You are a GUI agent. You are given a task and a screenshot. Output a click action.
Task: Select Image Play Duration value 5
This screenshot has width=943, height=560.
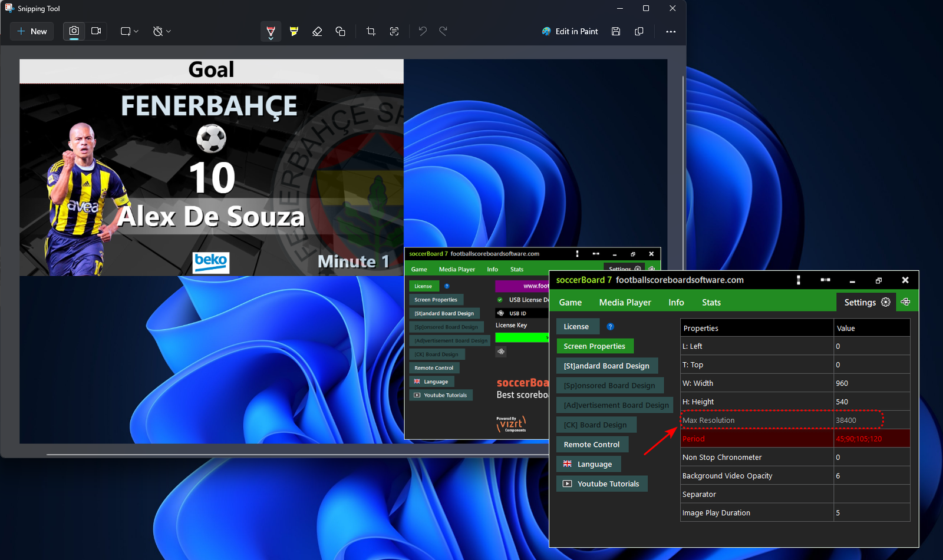[872, 513]
